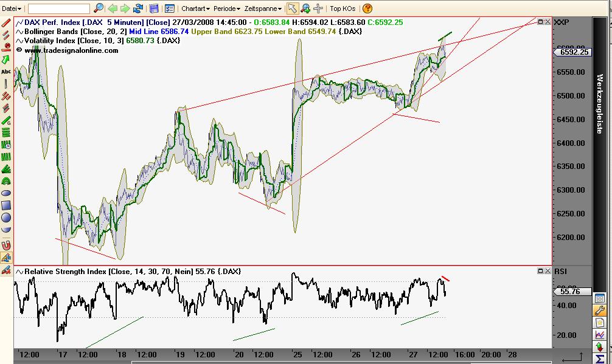
Task: Select the blue ellipse drawing tool
Action: (6, 193)
